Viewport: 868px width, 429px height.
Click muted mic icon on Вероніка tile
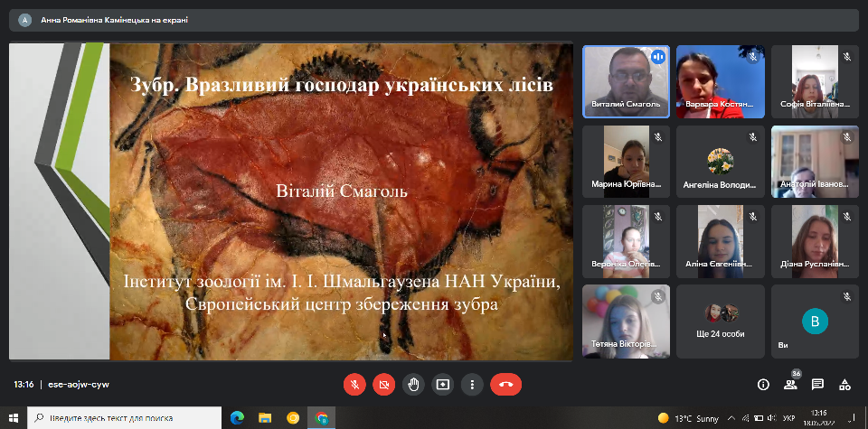coord(658,217)
